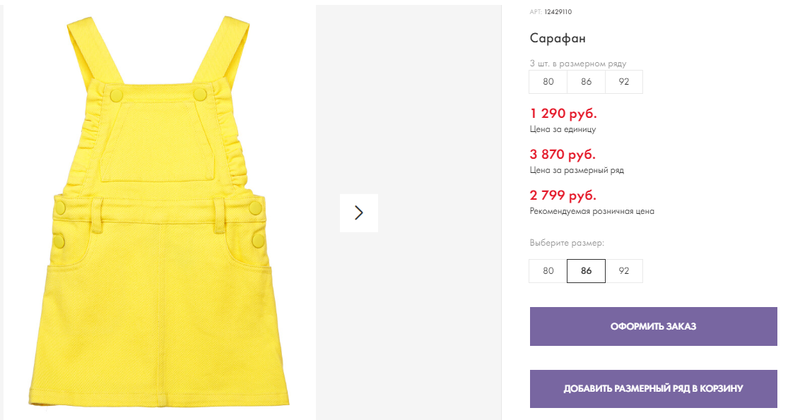The height and width of the screenshot is (420, 800).
Task: Select size 86 under Выберите размер
Action: [586, 271]
